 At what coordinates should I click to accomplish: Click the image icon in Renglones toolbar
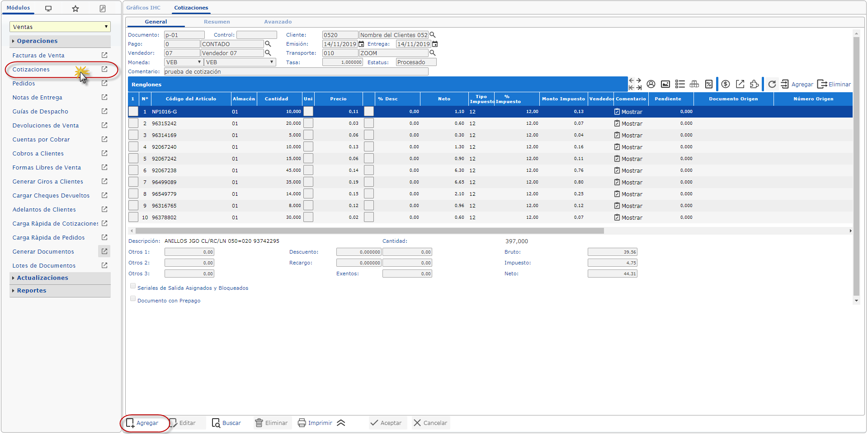[x=665, y=84]
